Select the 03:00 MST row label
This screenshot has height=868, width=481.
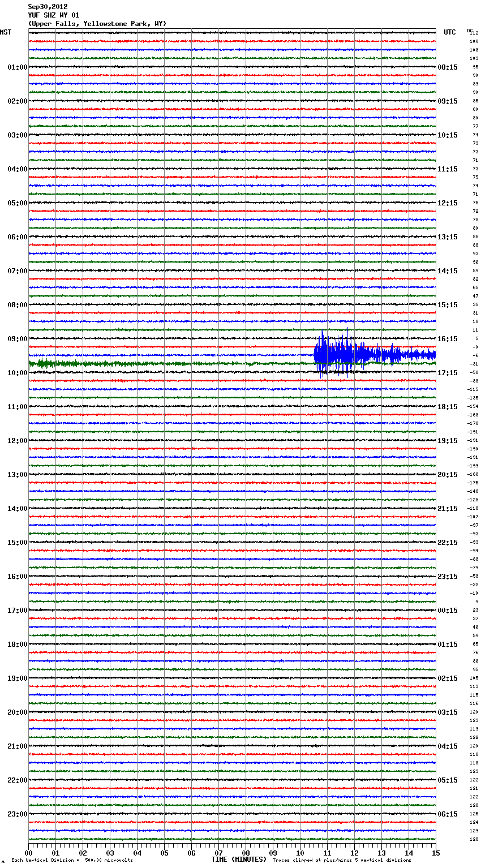click(18, 135)
